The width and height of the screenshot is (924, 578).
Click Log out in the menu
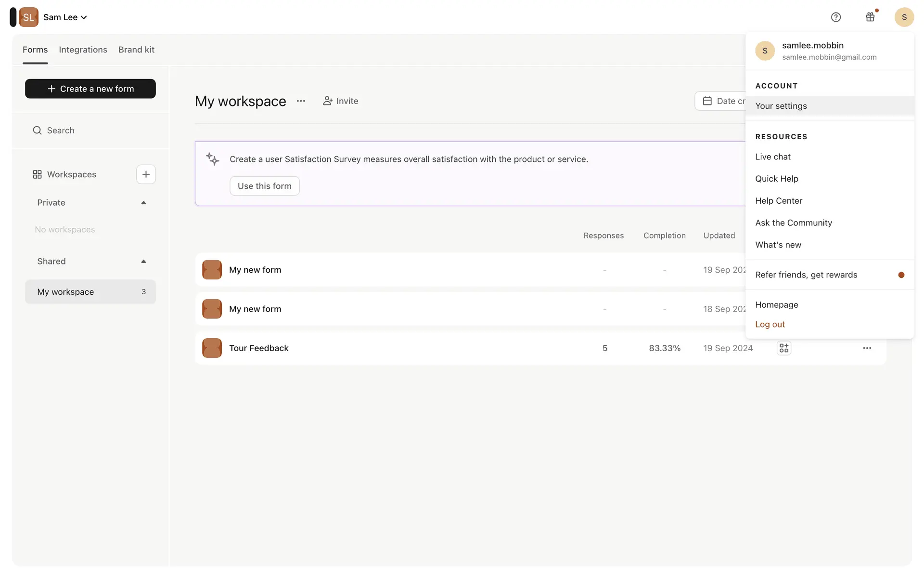click(x=770, y=324)
